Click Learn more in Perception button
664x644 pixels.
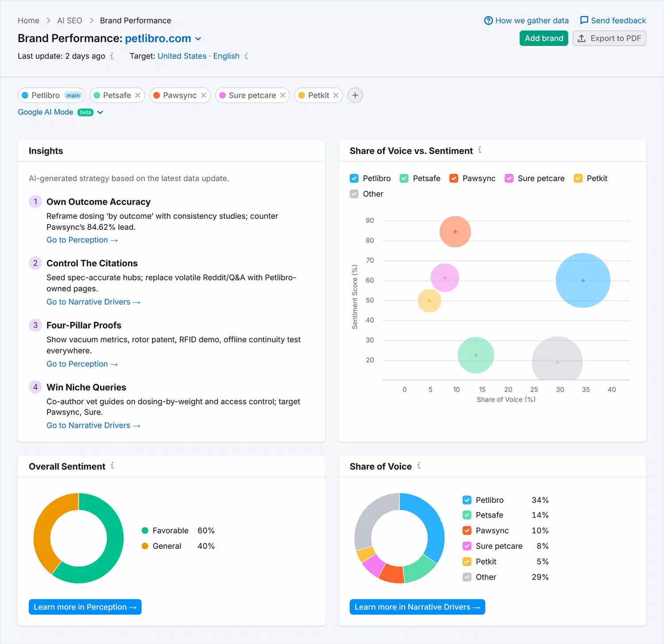click(85, 607)
